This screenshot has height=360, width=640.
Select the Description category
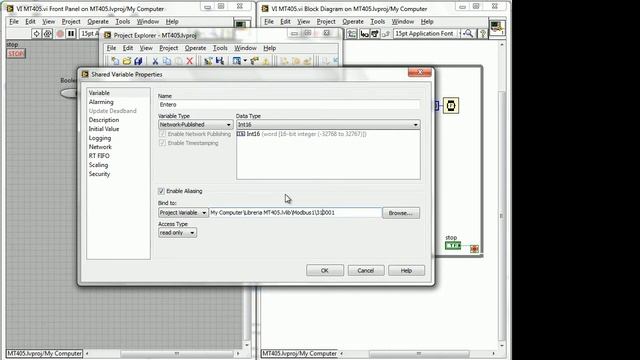click(x=104, y=120)
